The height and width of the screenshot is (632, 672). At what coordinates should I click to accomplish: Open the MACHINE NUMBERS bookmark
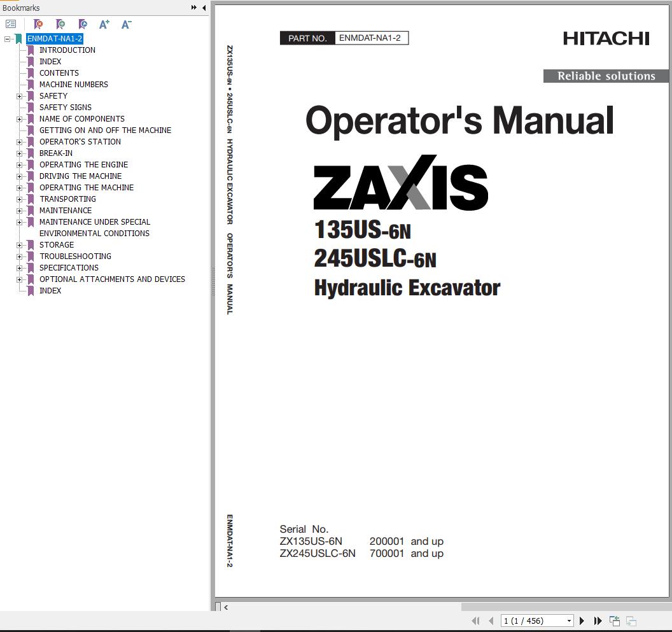[x=74, y=85]
